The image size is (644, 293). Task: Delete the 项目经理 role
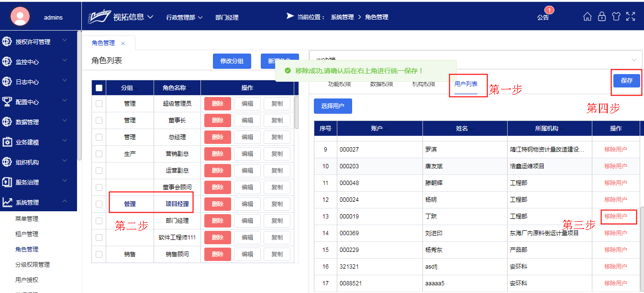click(218, 204)
